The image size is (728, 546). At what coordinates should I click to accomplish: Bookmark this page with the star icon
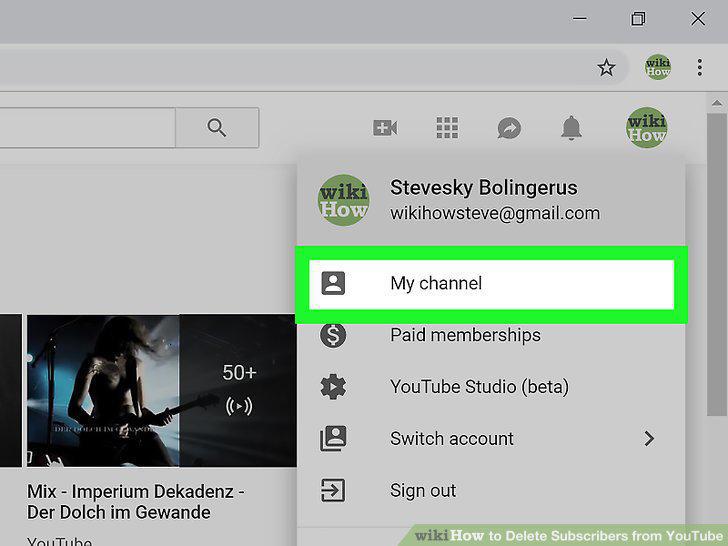[x=606, y=68]
